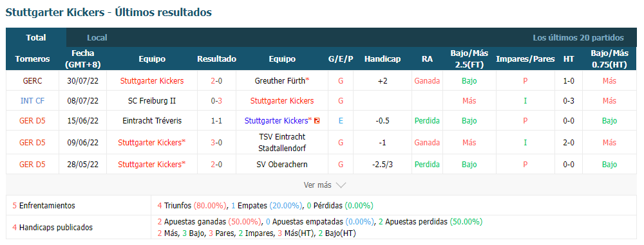Open the 2-0 result on 30/07/22
Screen dimensions: 644x245
tap(217, 81)
